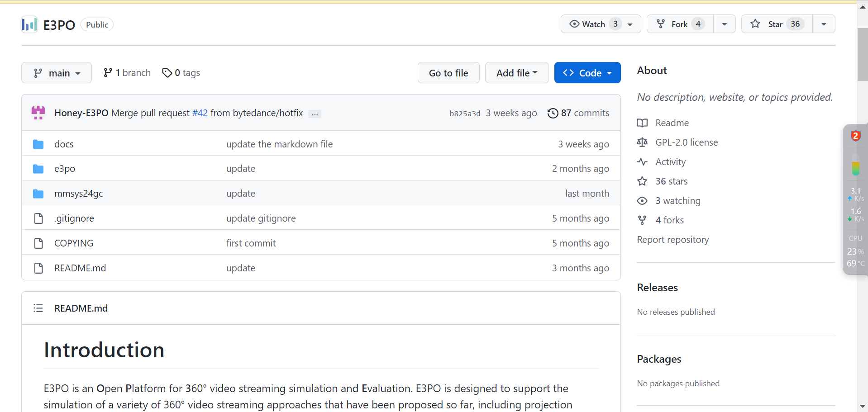Click the scrollbar down arrow
The height and width of the screenshot is (412, 868).
coord(863,406)
